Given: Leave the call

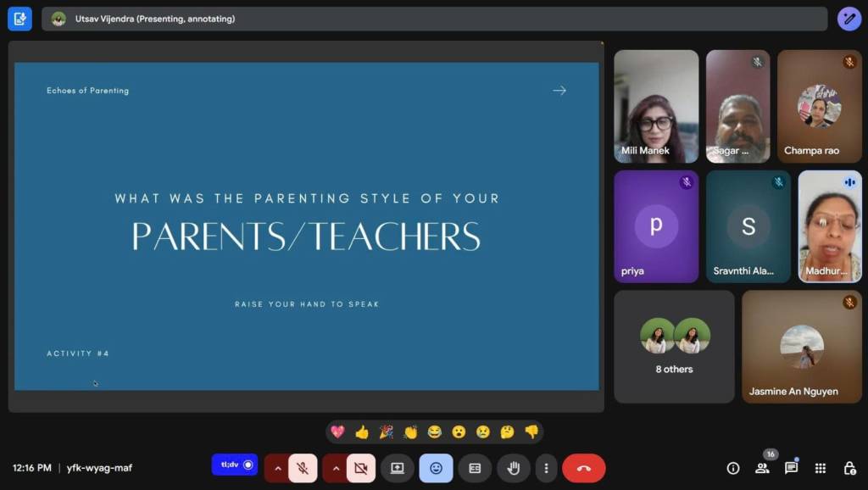Looking at the screenshot, I should (x=583, y=468).
